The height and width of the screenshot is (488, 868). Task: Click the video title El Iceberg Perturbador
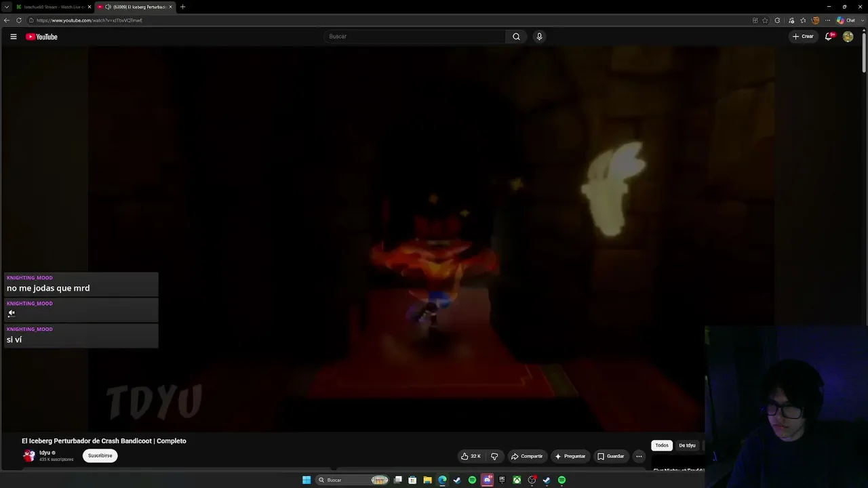[104, 441]
